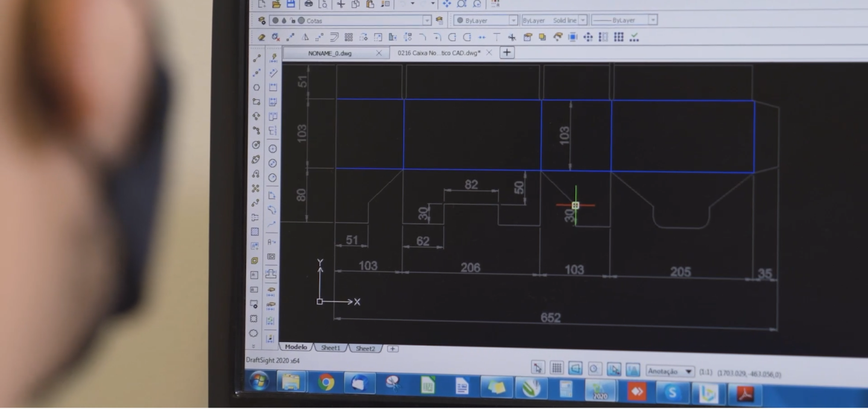The image size is (868, 410).
Task: Toggle Grid display in status bar
Action: point(557,367)
